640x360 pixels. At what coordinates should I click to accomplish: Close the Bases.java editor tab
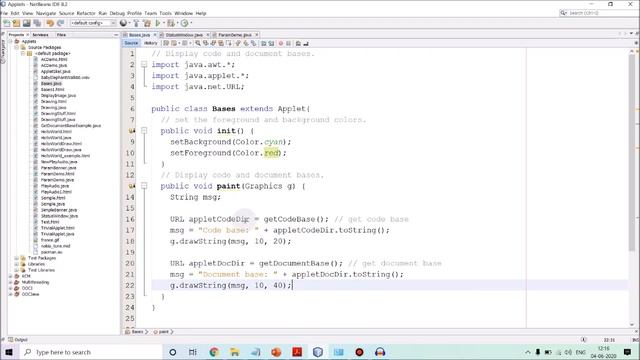(155, 35)
